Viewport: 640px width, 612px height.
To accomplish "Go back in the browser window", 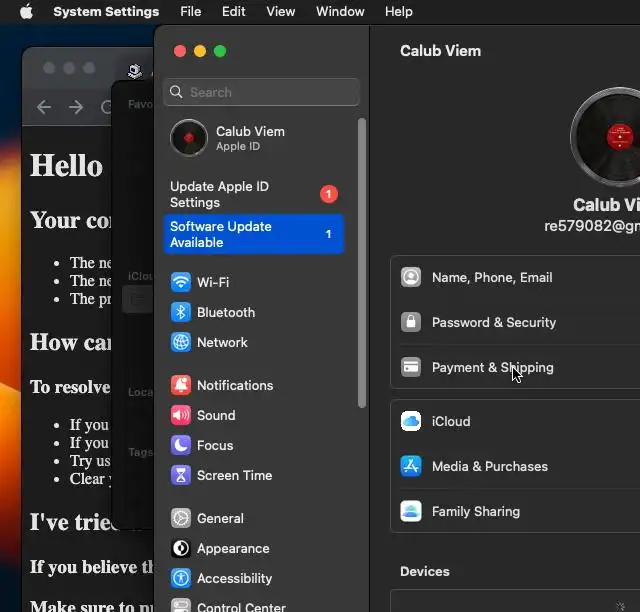I will [44, 107].
